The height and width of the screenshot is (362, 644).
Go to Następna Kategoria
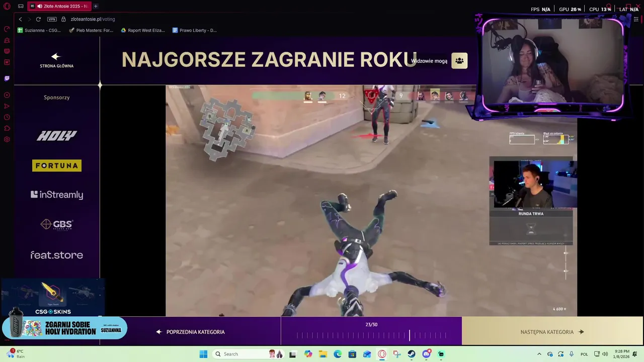click(552, 332)
